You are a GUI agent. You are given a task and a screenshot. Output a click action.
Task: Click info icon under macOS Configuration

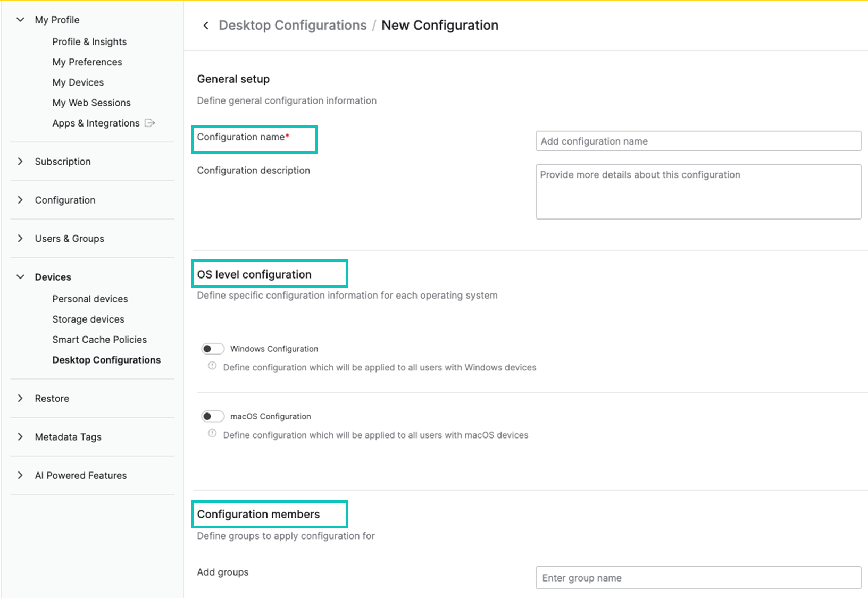pyautogui.click(x=212, y=433)
